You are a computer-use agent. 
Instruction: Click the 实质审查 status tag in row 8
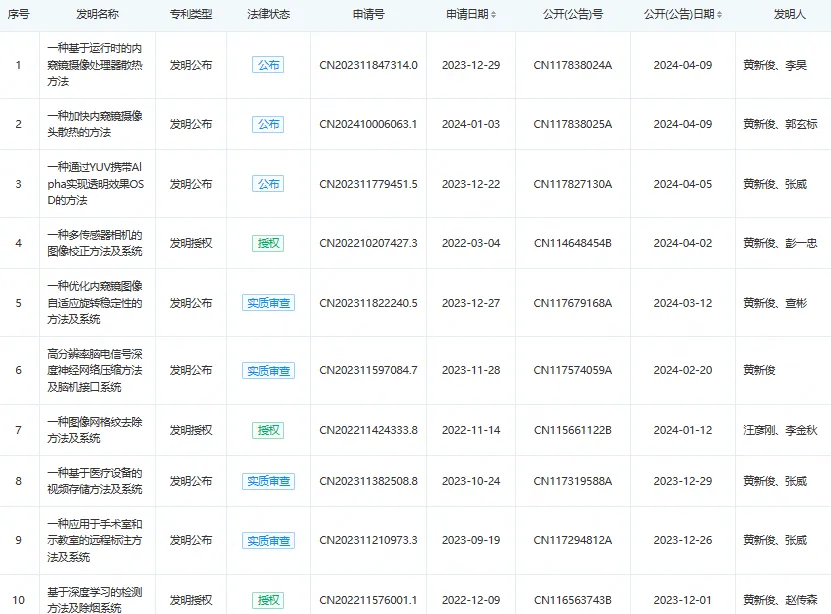268,481
